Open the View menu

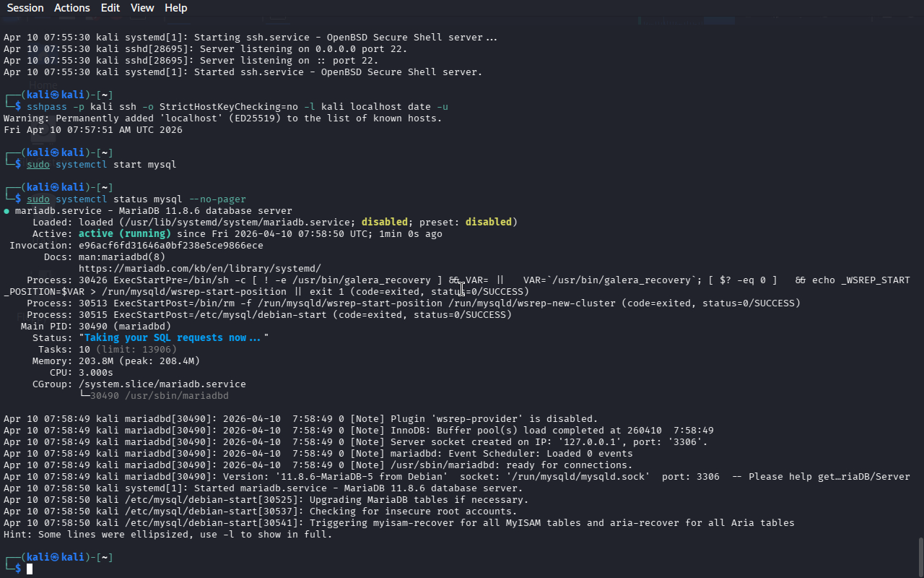coord(142,8)
